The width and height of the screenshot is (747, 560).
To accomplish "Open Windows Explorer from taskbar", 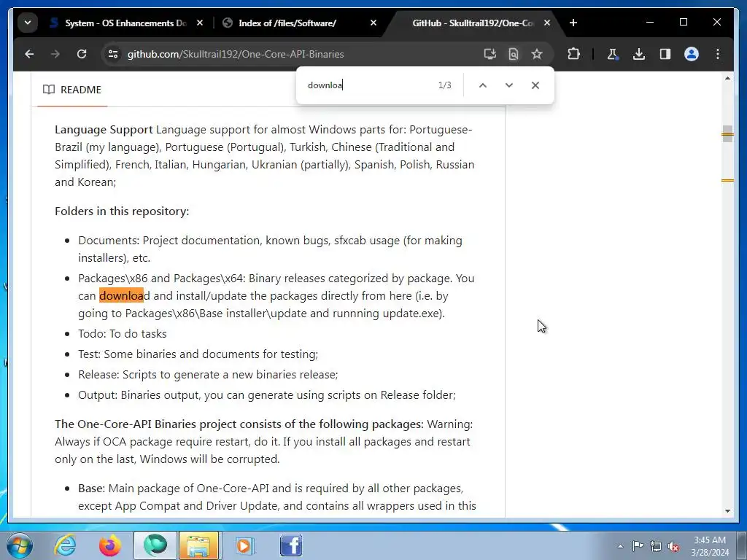I will 198,545.
